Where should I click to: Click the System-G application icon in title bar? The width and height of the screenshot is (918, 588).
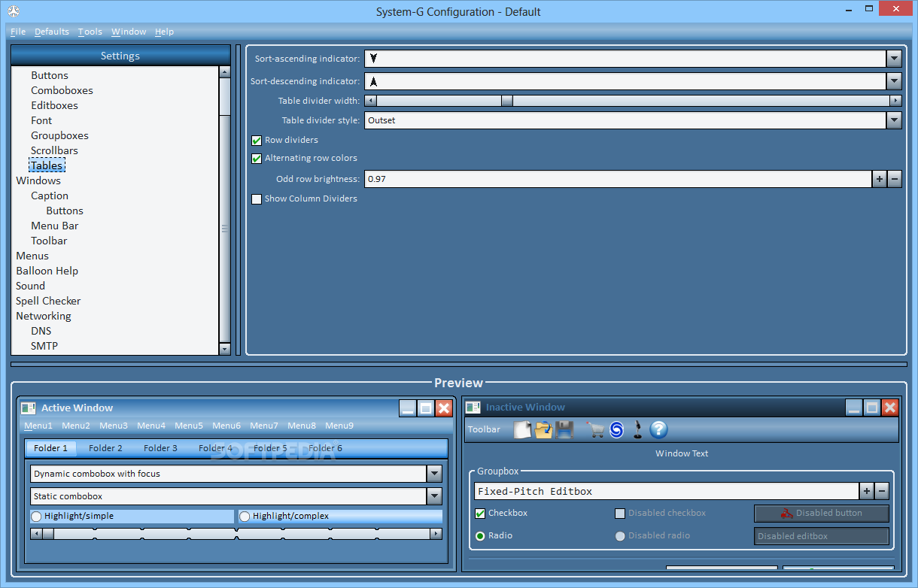[13, 11]
